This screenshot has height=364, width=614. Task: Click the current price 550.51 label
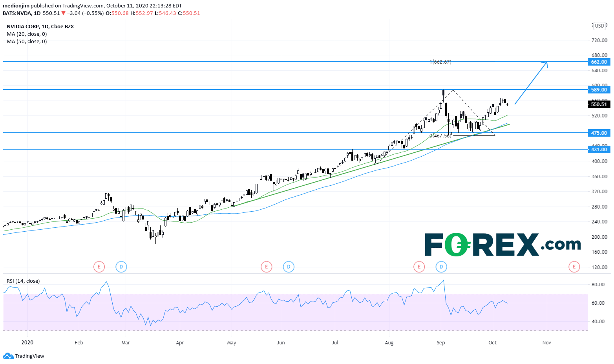(x=599, y=104)
